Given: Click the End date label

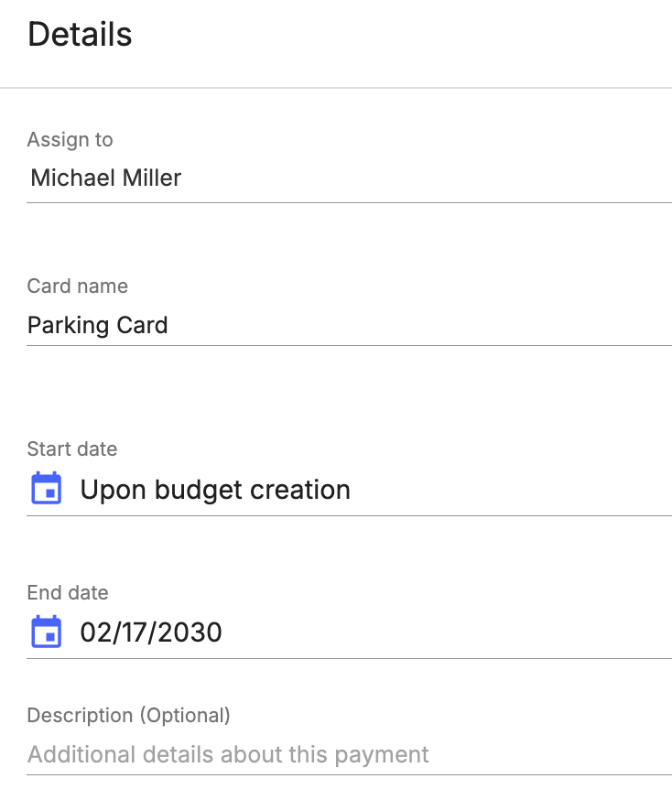Looking at the screenshot, I should pyautogui.click(x=68, y=592).
